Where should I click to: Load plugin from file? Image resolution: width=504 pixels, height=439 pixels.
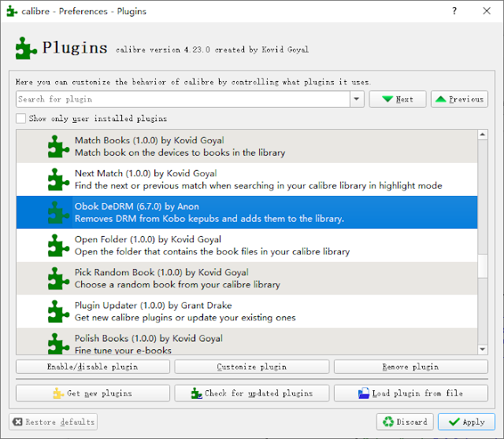[411, 393]
